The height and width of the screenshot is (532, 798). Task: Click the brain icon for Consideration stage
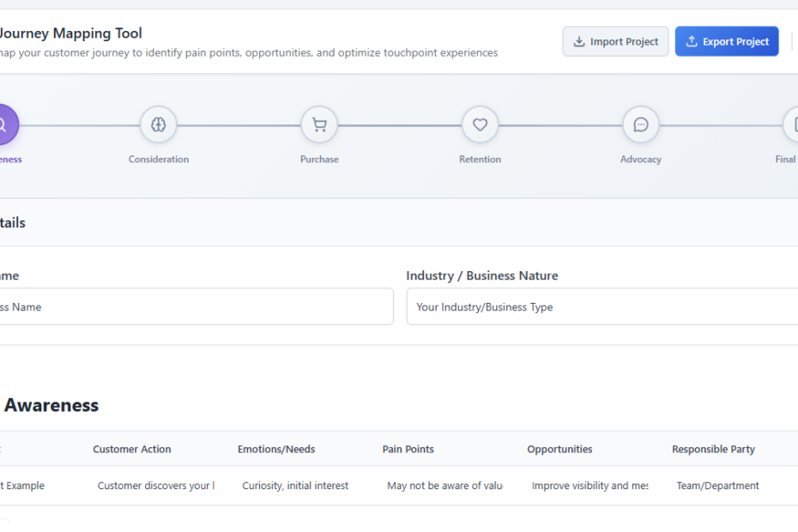(159, 125)
